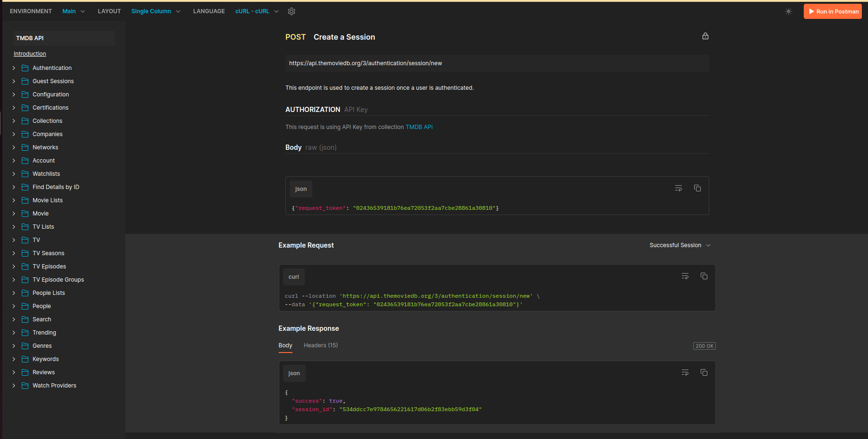Click the People Lists folder icon
868x439 pixels.
point(25,293)
